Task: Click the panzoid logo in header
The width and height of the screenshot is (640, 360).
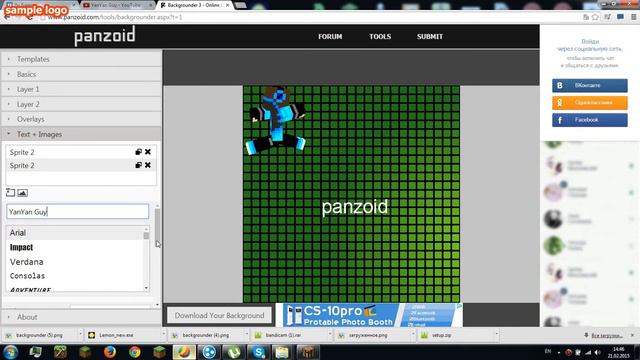Action: (105, 36)
